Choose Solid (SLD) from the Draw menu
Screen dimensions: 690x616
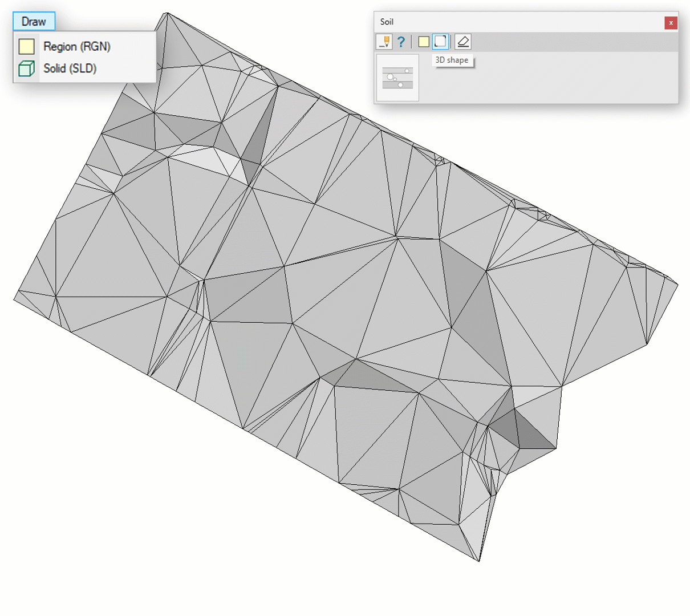click(x=70, y=68)
